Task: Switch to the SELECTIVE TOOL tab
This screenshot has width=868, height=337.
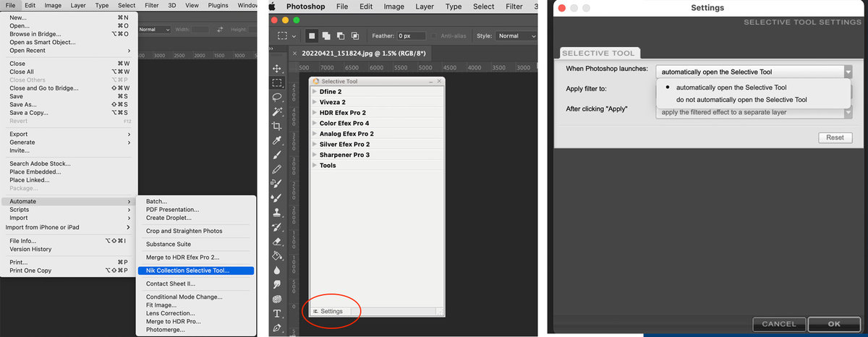Action: [x=598, y=53]
